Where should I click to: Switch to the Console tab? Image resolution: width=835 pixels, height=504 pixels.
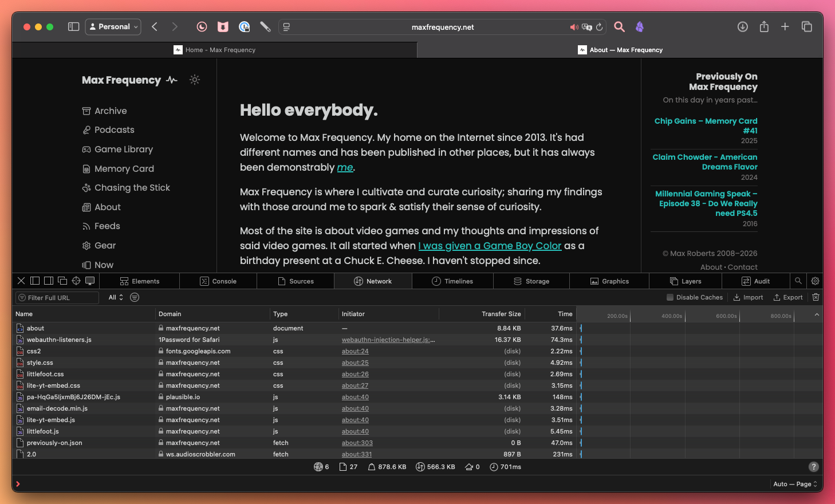coord(218,281)
